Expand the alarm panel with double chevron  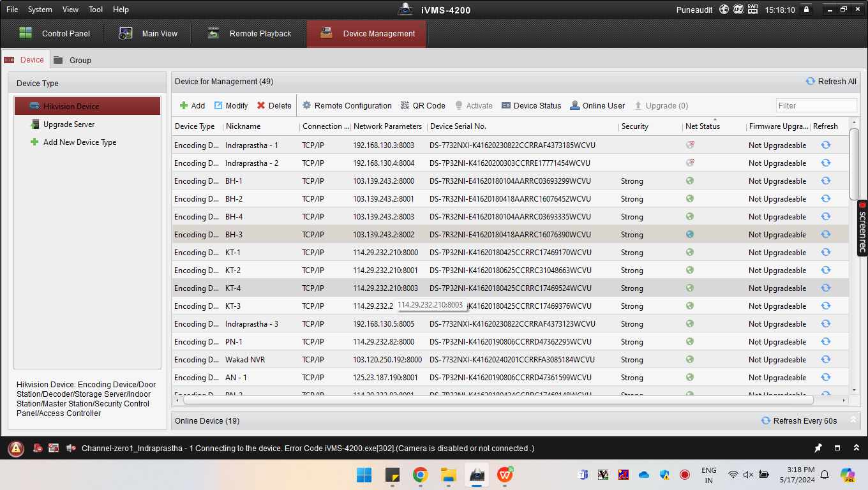pos(856,449)
